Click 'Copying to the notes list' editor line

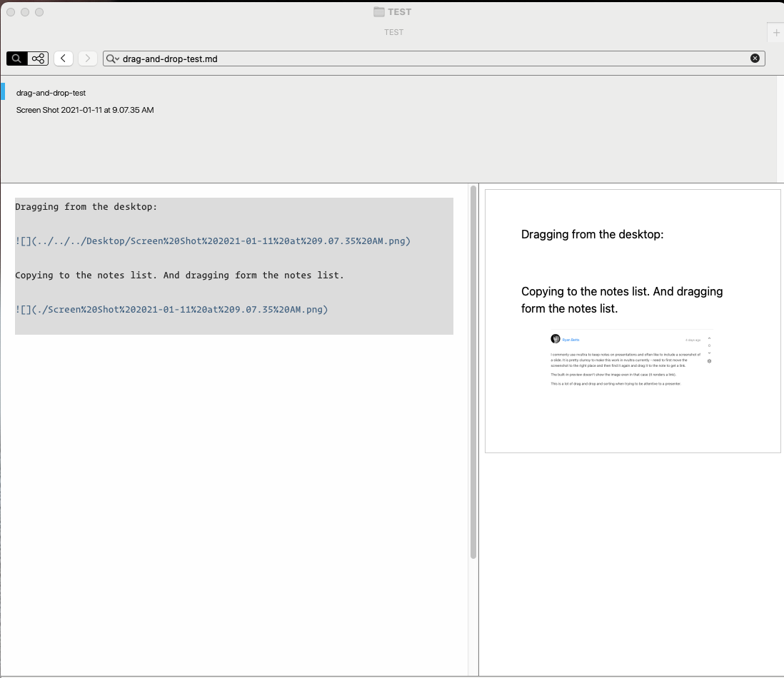(179, 275)
